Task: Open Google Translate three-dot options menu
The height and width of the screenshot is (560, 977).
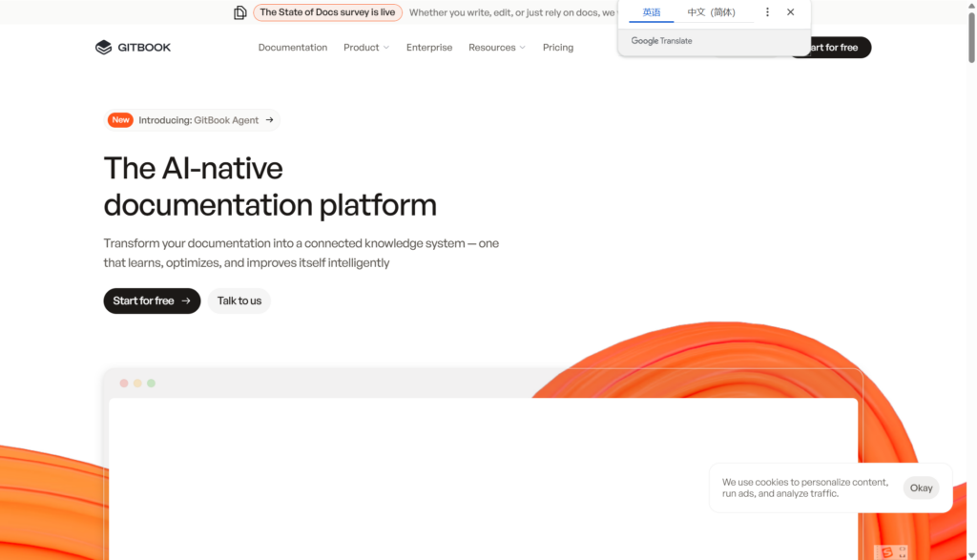Action: click(767, 12)
